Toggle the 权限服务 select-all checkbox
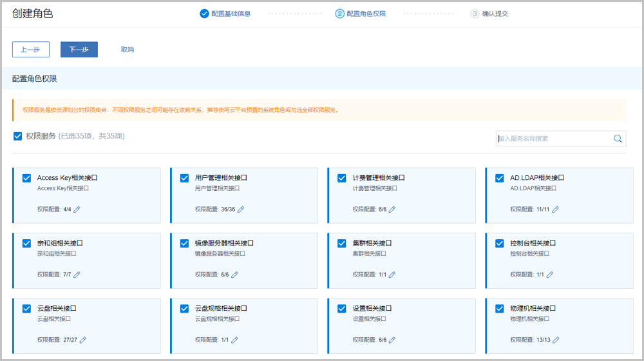Viewport: 644px width, 361px height. click(18, 136)
